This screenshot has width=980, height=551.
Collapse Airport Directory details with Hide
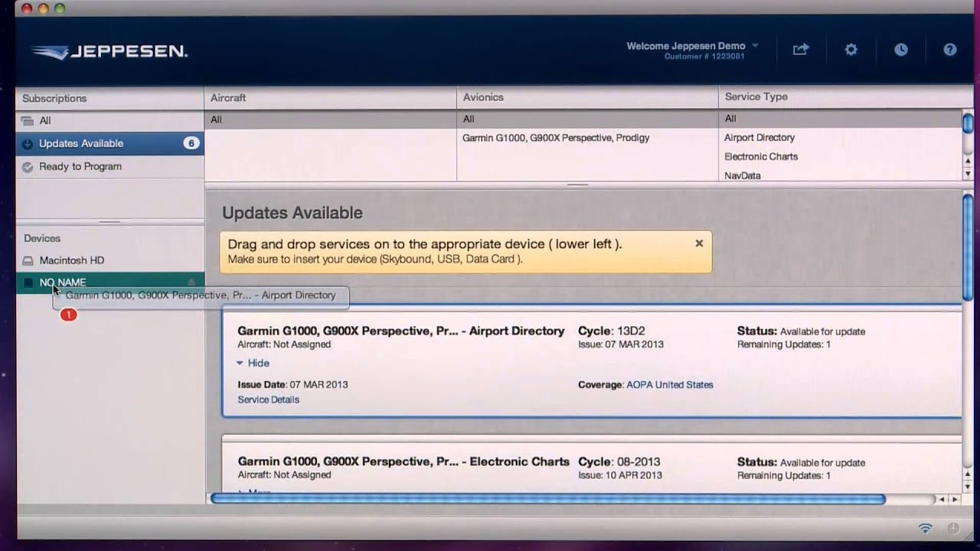pos(253,363)
